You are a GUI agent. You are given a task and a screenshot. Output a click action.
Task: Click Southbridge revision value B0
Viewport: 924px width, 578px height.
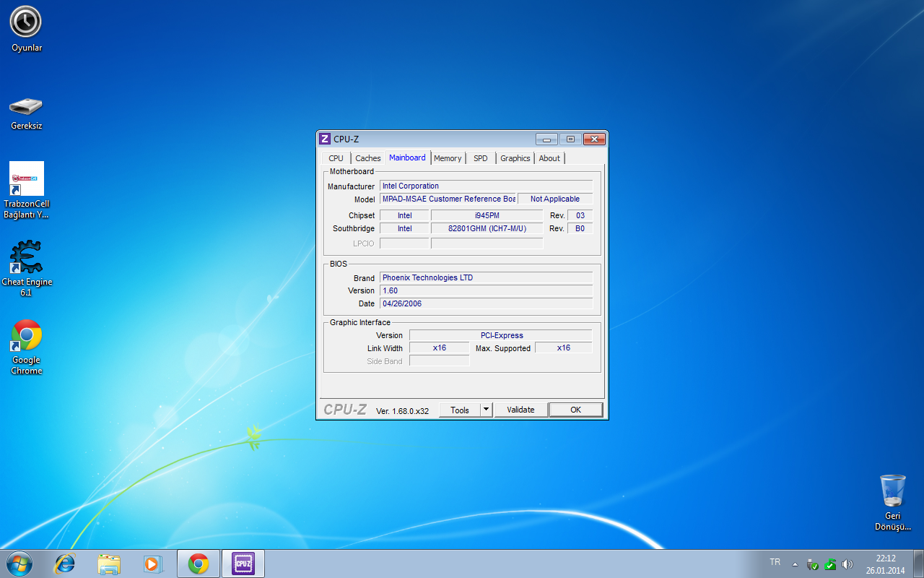[x=580, y=228]
